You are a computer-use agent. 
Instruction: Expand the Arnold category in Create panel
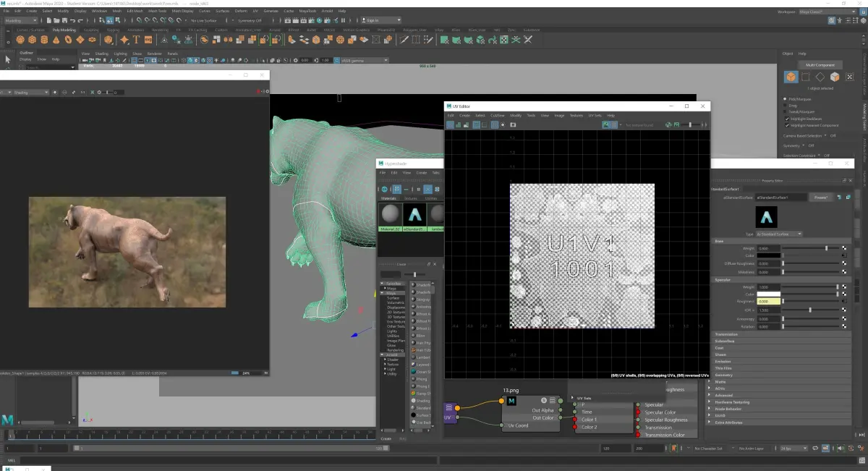coord(395,355)
